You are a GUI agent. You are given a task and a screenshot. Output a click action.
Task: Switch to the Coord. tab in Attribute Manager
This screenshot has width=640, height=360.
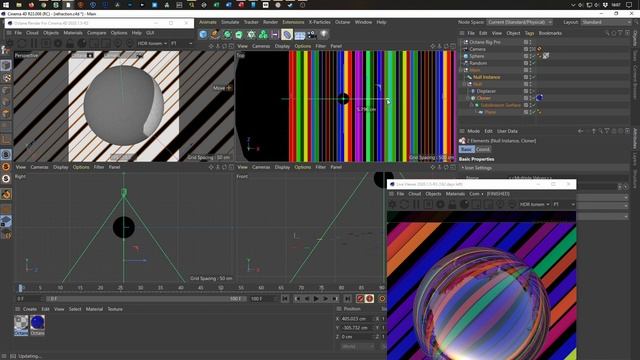pos(482,149)
